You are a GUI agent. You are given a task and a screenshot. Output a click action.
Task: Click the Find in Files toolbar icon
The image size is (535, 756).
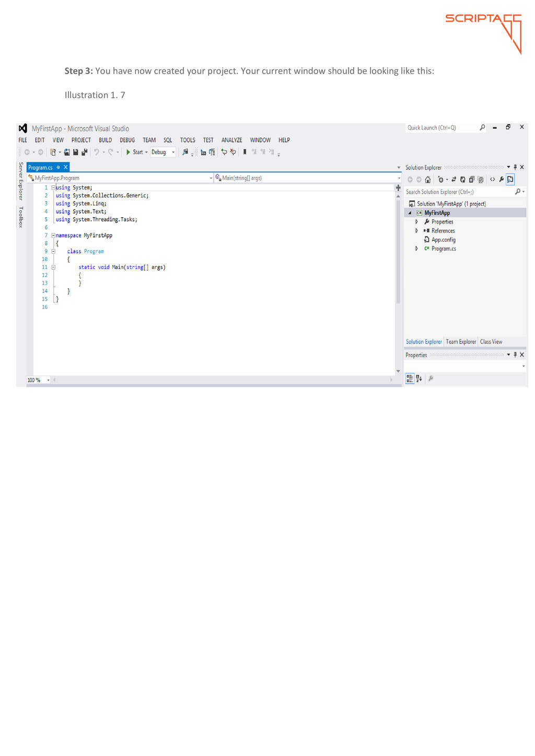[185, 152]
